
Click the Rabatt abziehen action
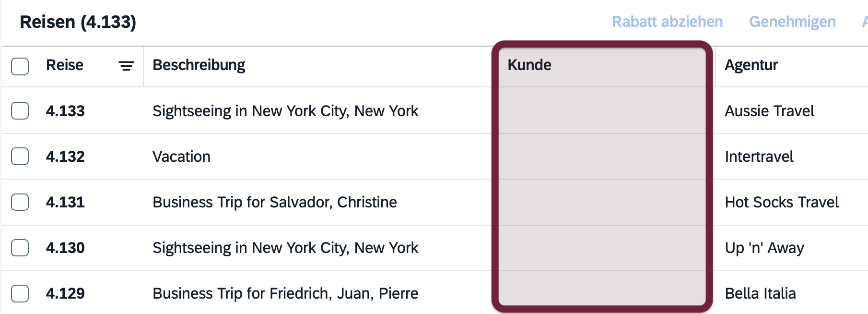pyautogui.click(x=667, y=22)
